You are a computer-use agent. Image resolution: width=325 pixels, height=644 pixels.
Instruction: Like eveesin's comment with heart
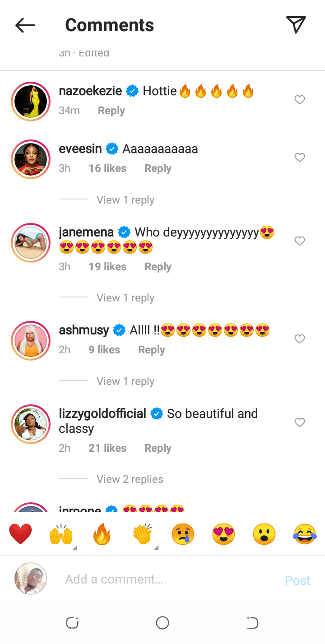[x=300, y=158]
